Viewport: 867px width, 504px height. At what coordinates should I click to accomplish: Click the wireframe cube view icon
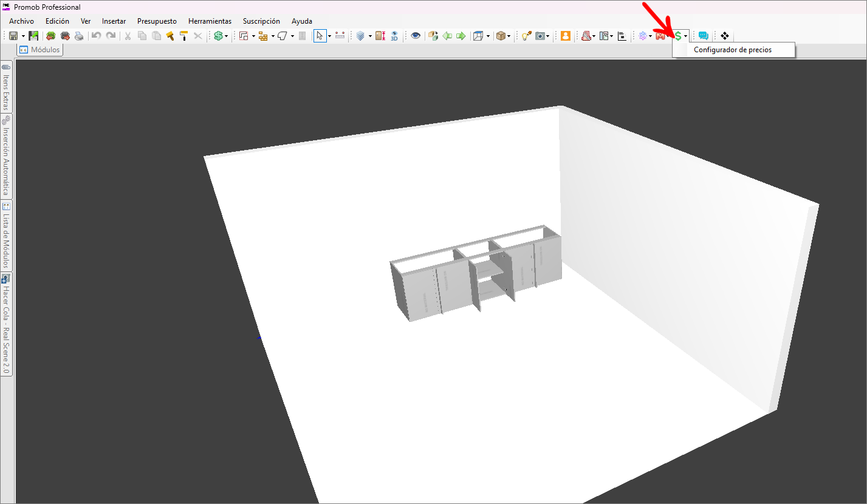(478, 36)
